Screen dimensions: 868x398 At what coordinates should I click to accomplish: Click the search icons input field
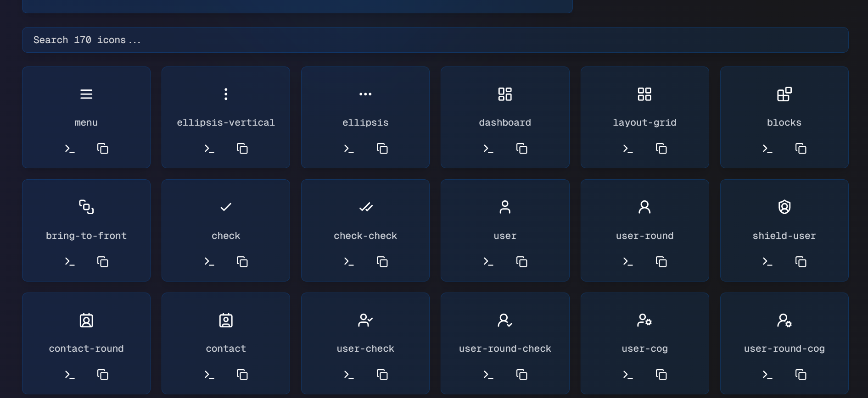point(435,40)
